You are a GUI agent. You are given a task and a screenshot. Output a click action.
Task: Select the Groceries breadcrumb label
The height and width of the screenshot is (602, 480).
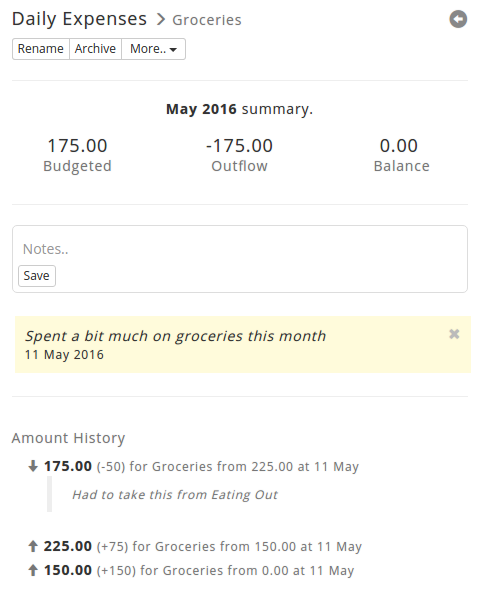point(207,20)
